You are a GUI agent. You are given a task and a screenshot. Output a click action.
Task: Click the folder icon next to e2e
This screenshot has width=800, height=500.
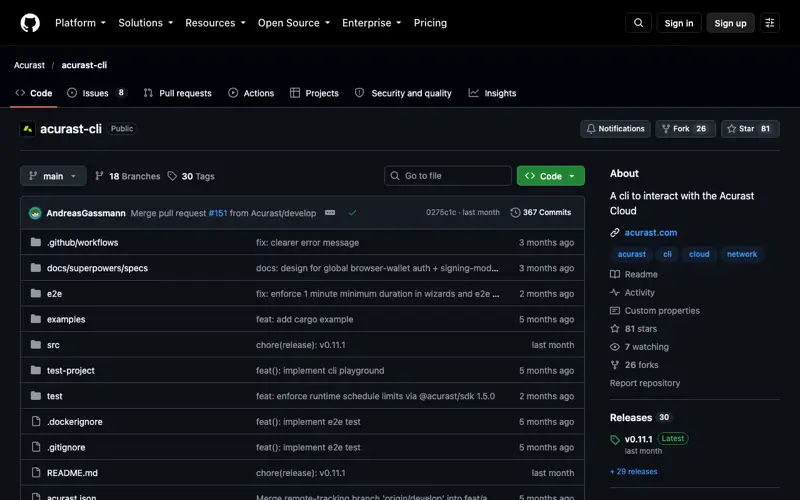(36, 293)
